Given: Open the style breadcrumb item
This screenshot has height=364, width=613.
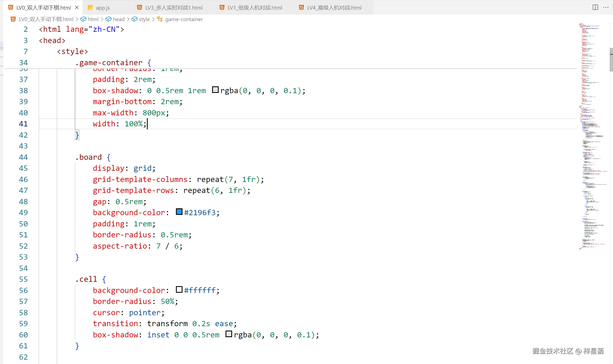Looking at the screenshot, I should [x=144, y=19].
